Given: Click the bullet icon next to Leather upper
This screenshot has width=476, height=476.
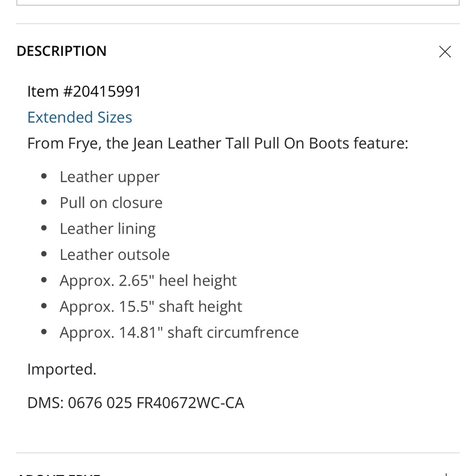Looking at the screenshot, I should 44,176.
